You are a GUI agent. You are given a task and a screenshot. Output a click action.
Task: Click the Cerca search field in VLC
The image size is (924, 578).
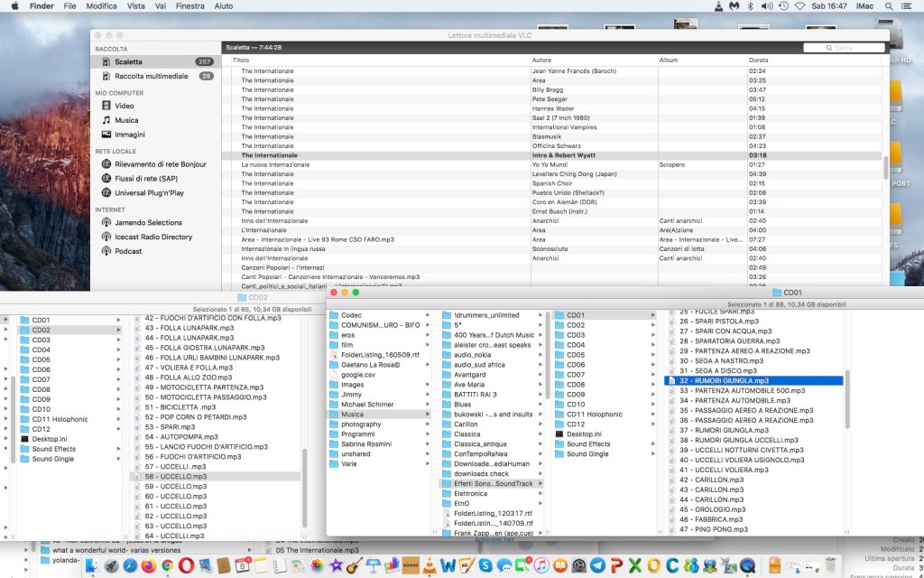tap(845, 48)
